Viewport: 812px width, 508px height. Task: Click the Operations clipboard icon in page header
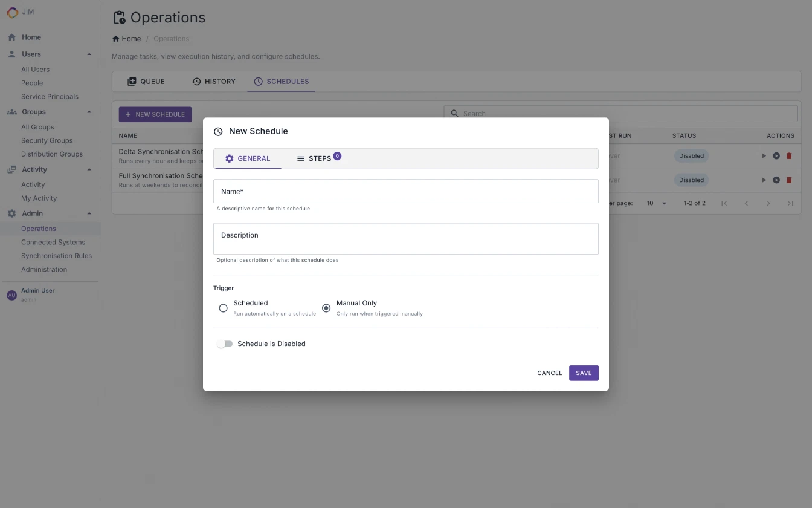[119, 18]
